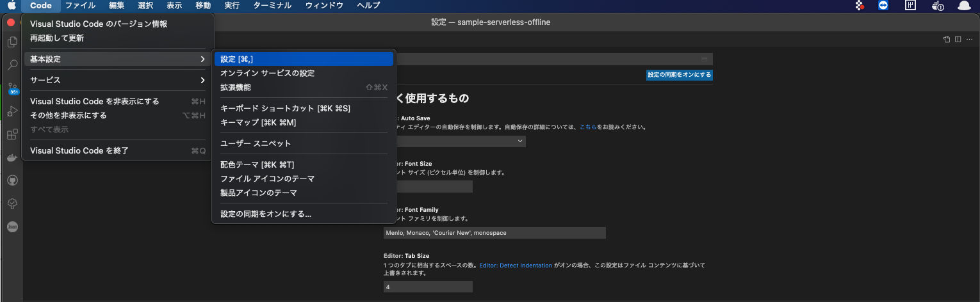The width and height of the screenshot is (980, 302).
Task: Open the Search view in the activity bar
Action: tap(12, 65)
